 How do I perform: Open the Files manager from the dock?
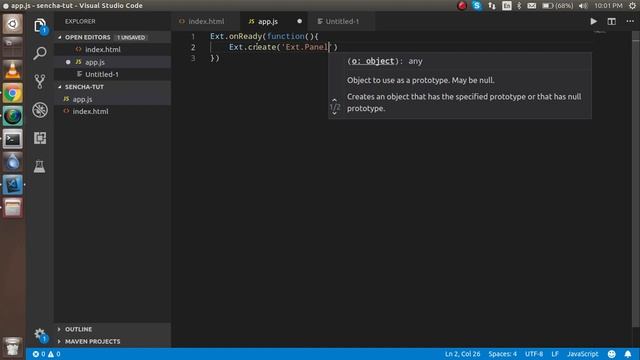point(13,208)
